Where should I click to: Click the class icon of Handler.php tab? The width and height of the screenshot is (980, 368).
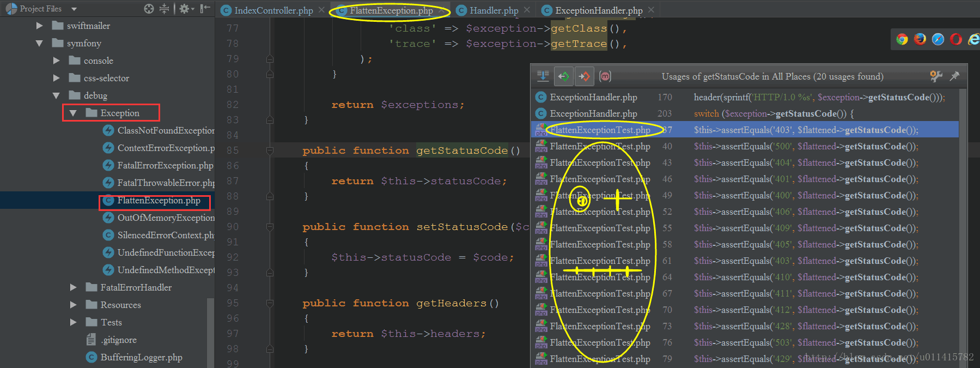[461, 10]
